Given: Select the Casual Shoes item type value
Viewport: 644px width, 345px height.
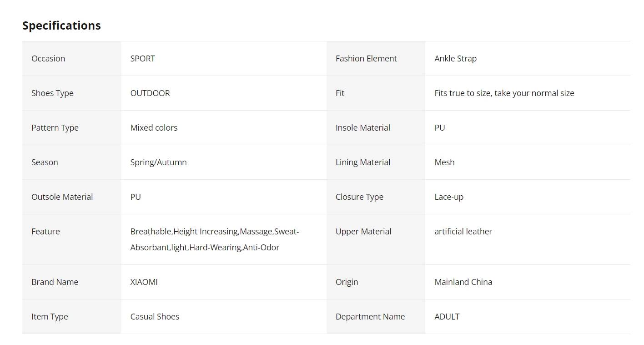Looking at the screenshot, I should click(155, 317).
